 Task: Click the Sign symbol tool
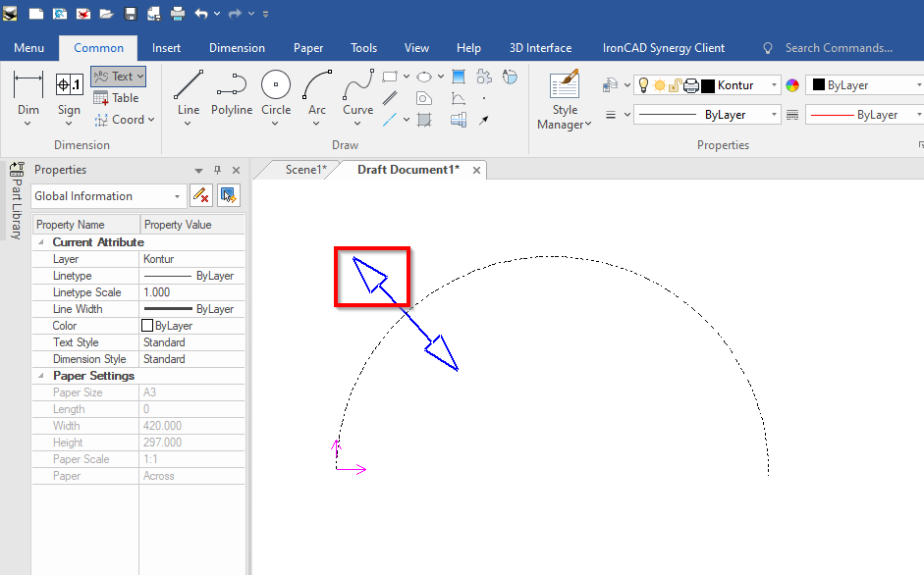click(x=69, y=94)
